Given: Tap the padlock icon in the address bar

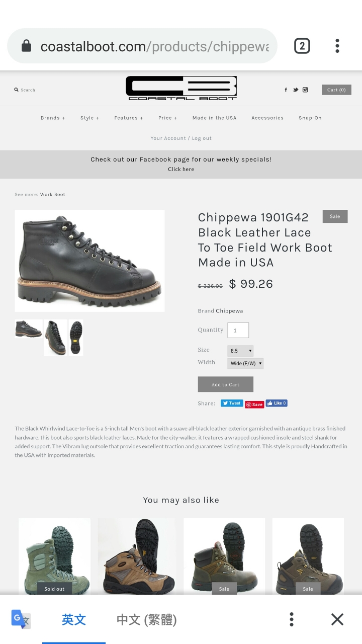Looking at the screenshot, I should point(26,46).
